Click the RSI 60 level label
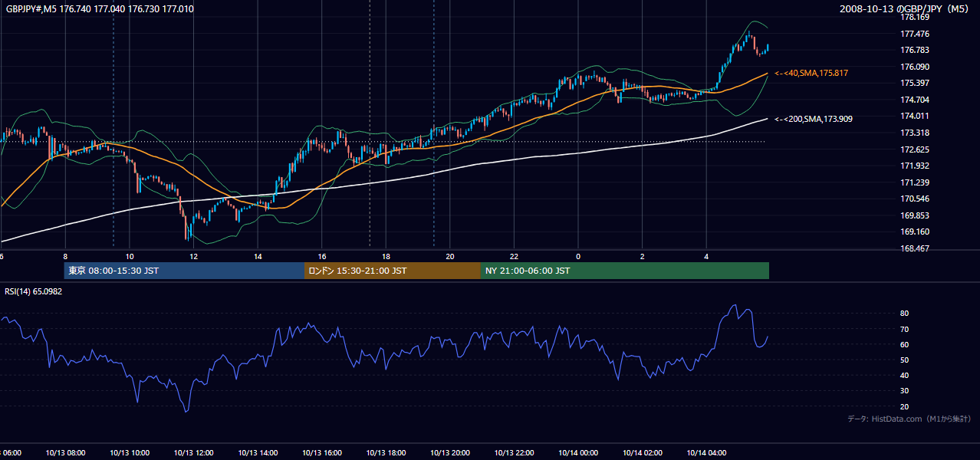This screenshot has height=460, width=980. [905, 344]
